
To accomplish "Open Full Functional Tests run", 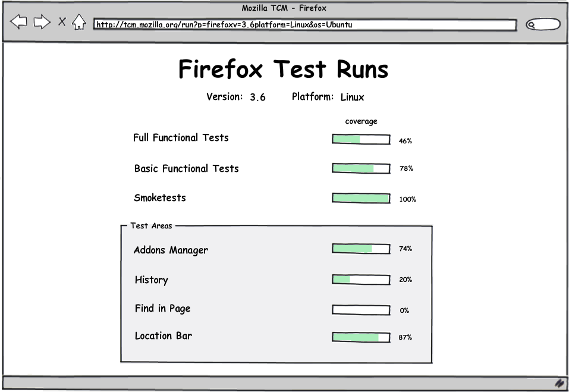I will (x=181, y=137).
